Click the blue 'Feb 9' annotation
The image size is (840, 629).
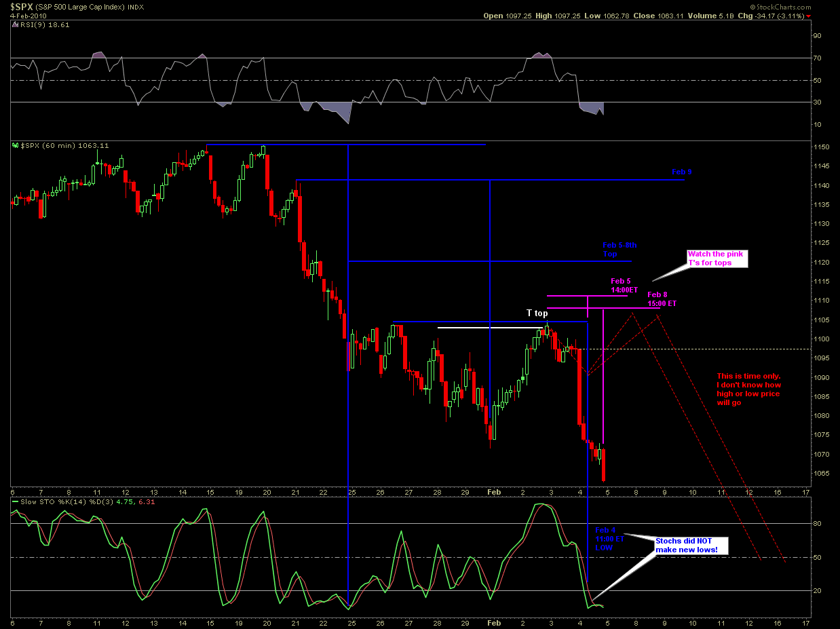pos(682,172)
